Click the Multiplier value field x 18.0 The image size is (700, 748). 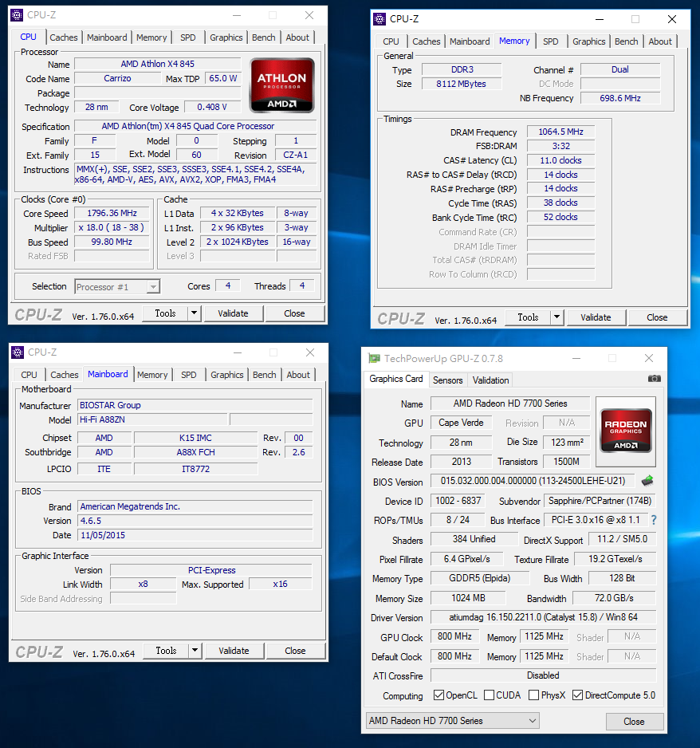[x=112, y=227]
